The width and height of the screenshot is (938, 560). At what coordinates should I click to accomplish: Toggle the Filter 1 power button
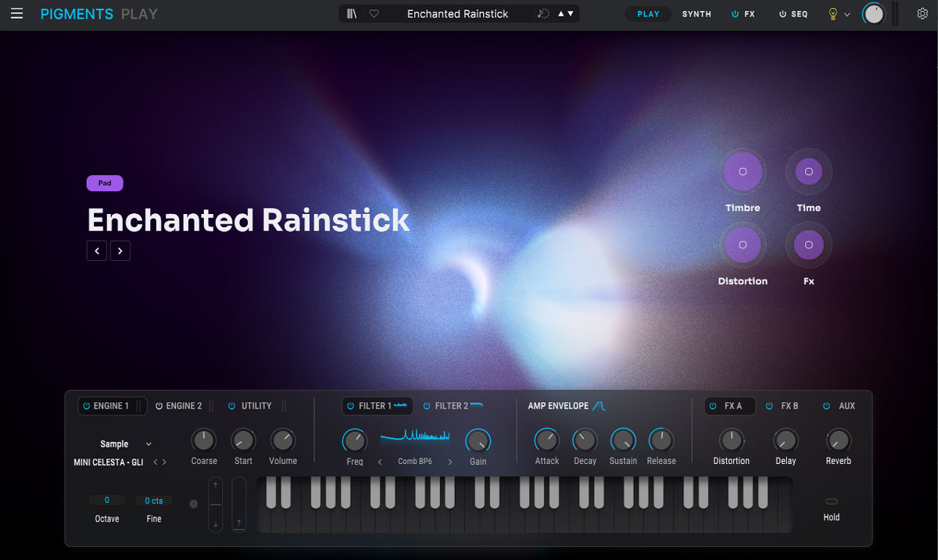pyautogui.click(x=350, y=406)
